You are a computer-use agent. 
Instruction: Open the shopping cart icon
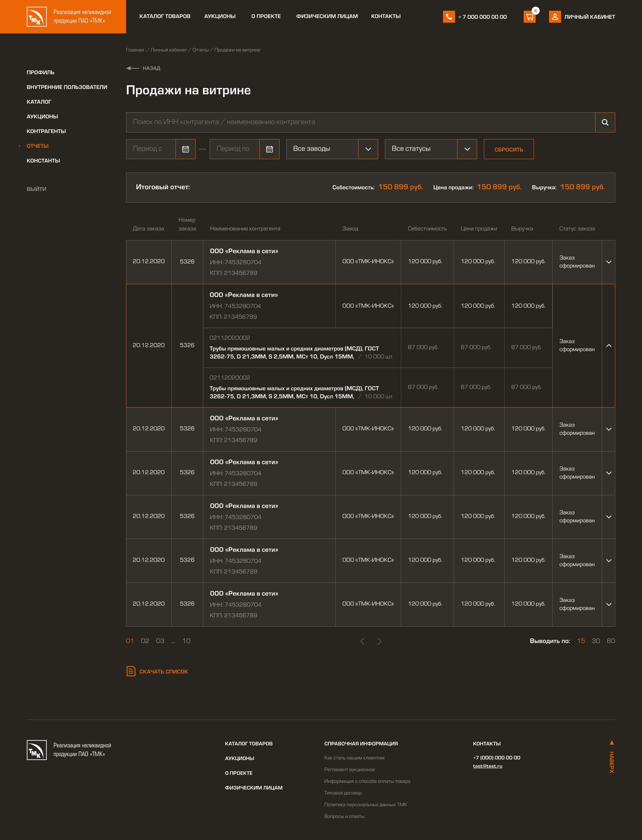click(530, 17)
